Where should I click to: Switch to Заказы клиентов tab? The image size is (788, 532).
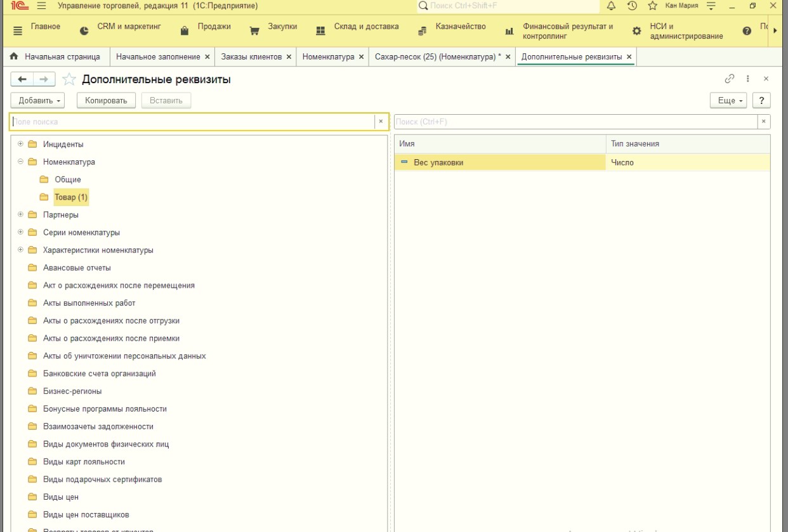coord(251,56)
